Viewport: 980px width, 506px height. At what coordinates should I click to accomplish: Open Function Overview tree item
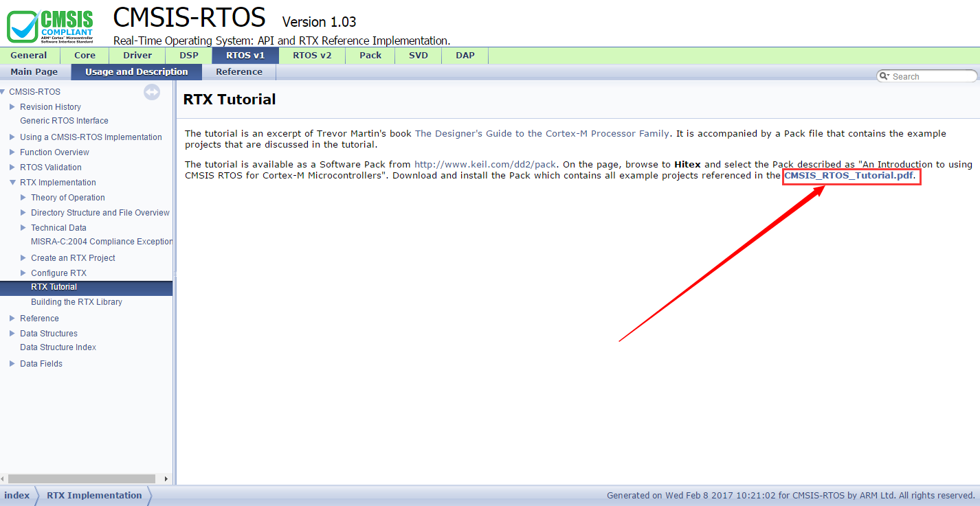[54, 152]
